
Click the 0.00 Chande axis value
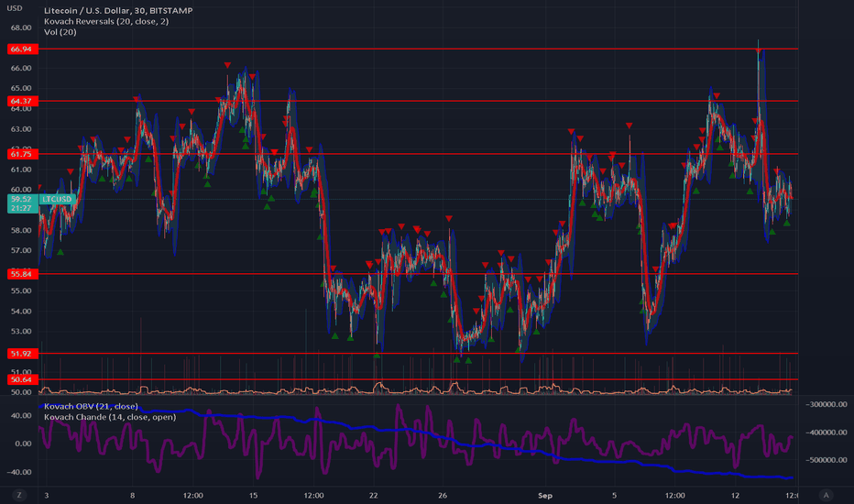point(24,444)
